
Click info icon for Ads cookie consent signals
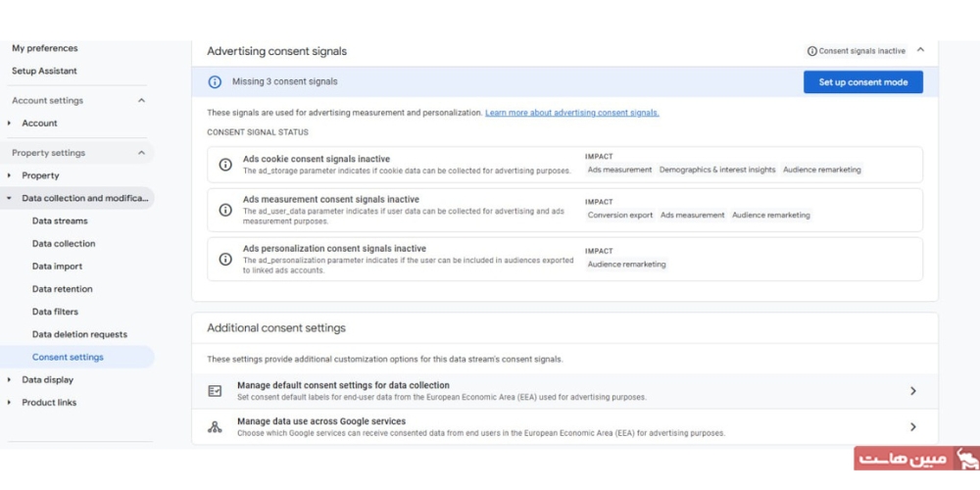pos(225,165)
